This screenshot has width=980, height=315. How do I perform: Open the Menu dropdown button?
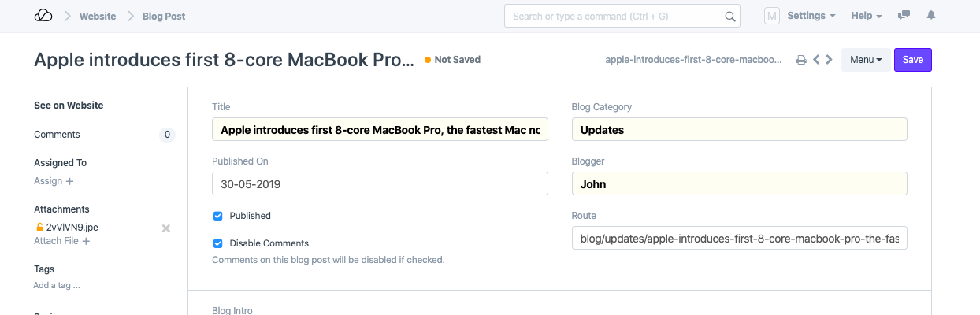point(866,60)
